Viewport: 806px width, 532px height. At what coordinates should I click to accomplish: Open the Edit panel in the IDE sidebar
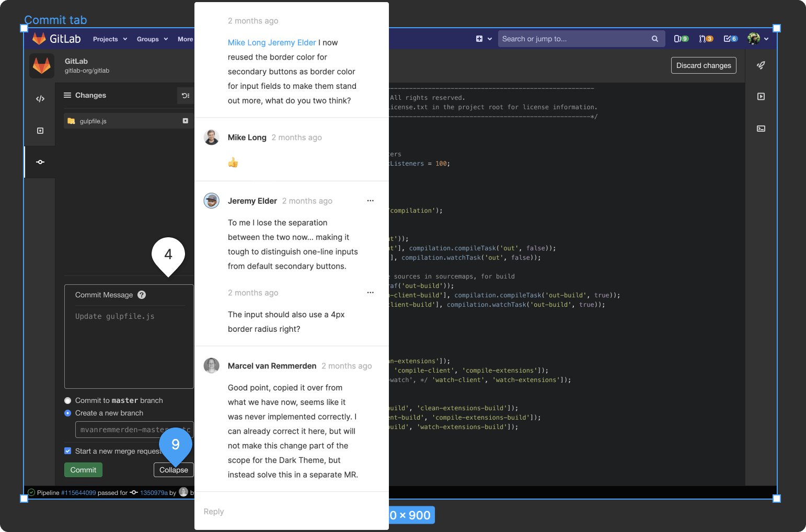pos(40,98)
